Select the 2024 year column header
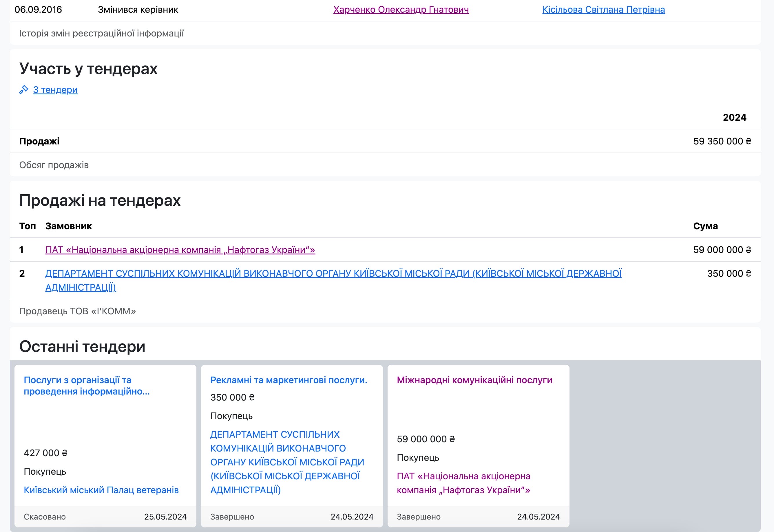Screen dimensions: 774x532 pos(734,117)
